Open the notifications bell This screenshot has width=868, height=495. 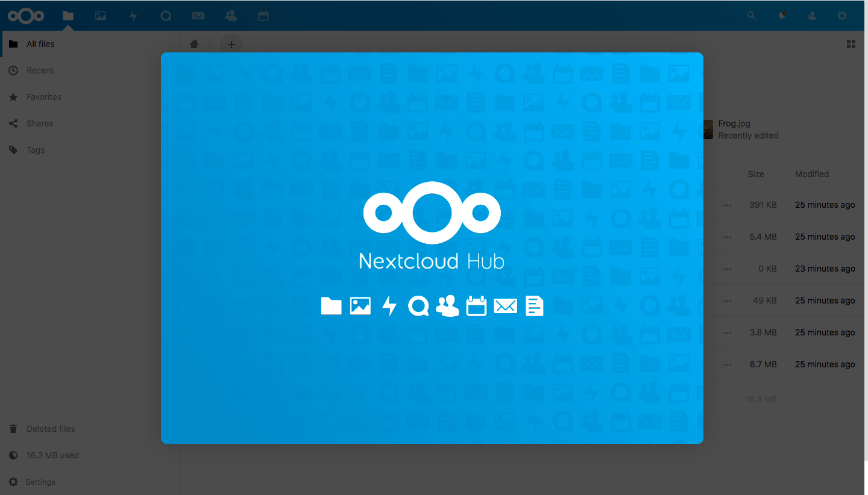[782, 16]
